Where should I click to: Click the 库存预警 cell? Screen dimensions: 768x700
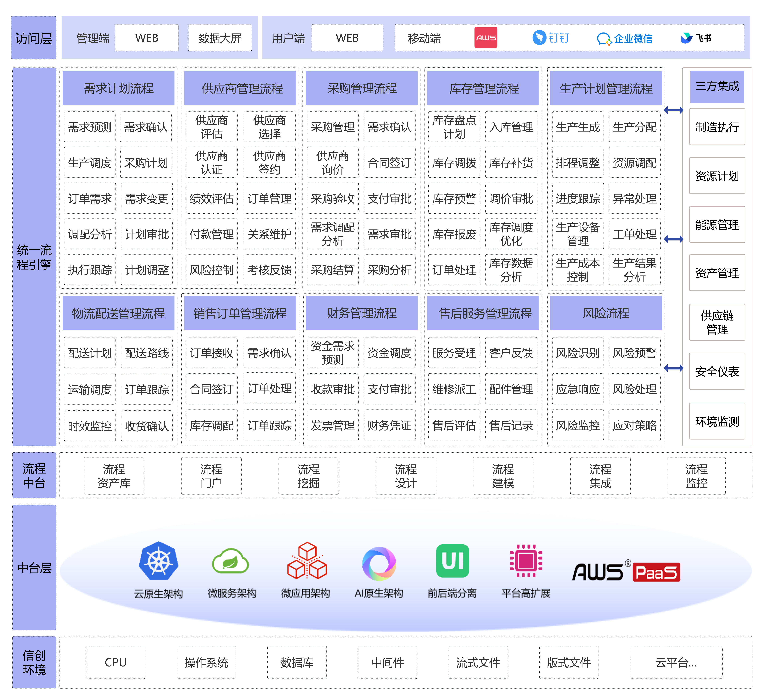454,198
